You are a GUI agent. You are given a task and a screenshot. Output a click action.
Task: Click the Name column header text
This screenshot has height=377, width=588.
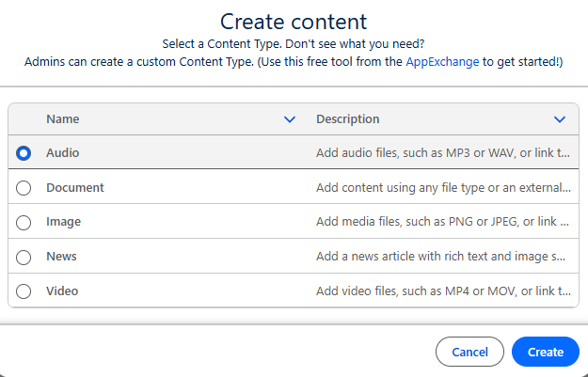pyautogui.click(x=63, y=119)
